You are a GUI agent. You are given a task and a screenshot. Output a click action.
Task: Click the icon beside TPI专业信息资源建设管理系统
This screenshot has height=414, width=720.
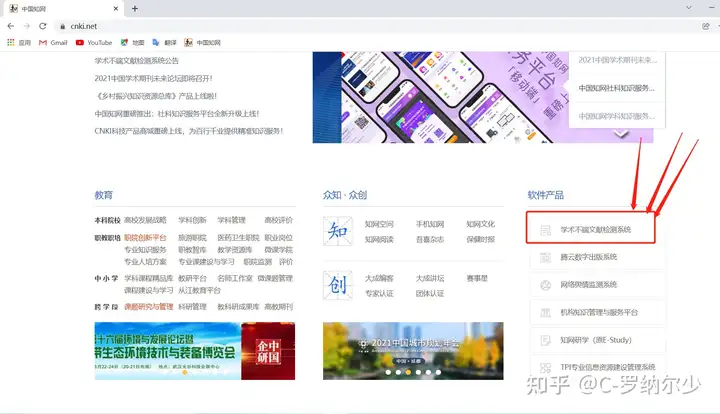point(546,367)
